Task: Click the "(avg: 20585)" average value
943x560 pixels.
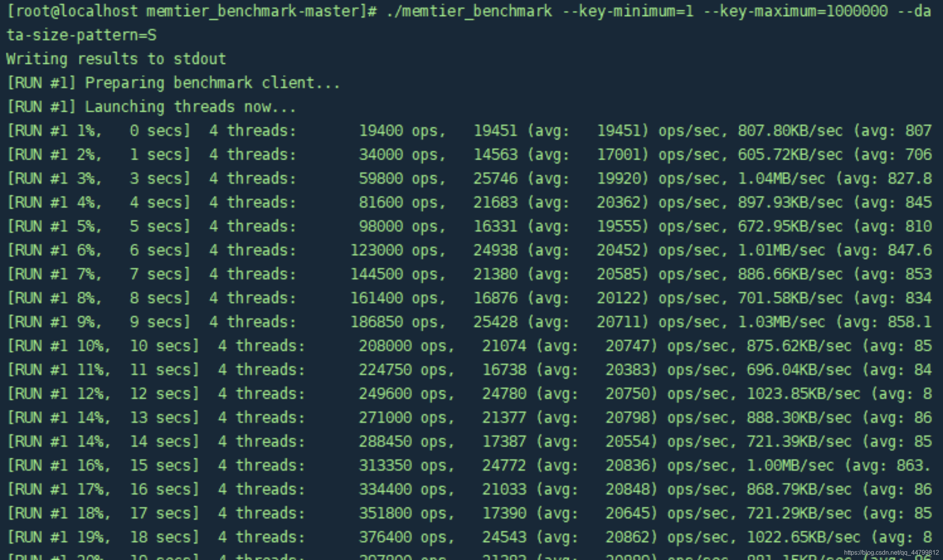Action: point(588,275)
